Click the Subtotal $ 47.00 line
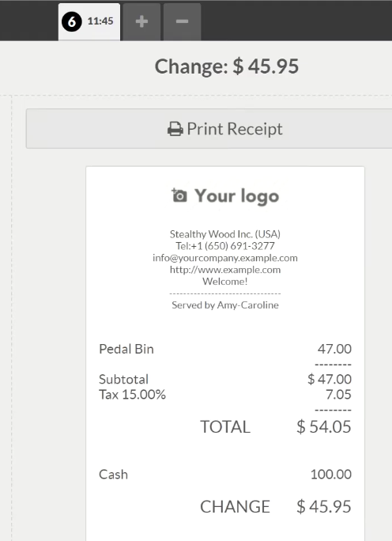392x541 pixels. [225, 379]
